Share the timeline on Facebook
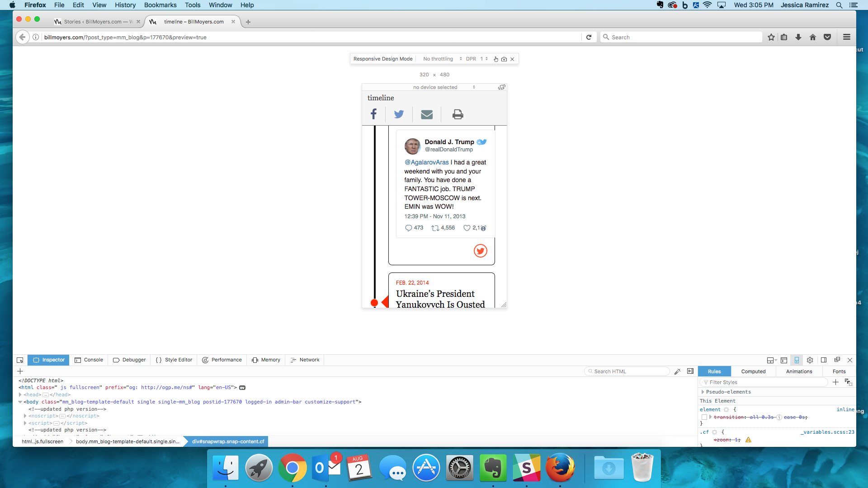 click(373, 114)
